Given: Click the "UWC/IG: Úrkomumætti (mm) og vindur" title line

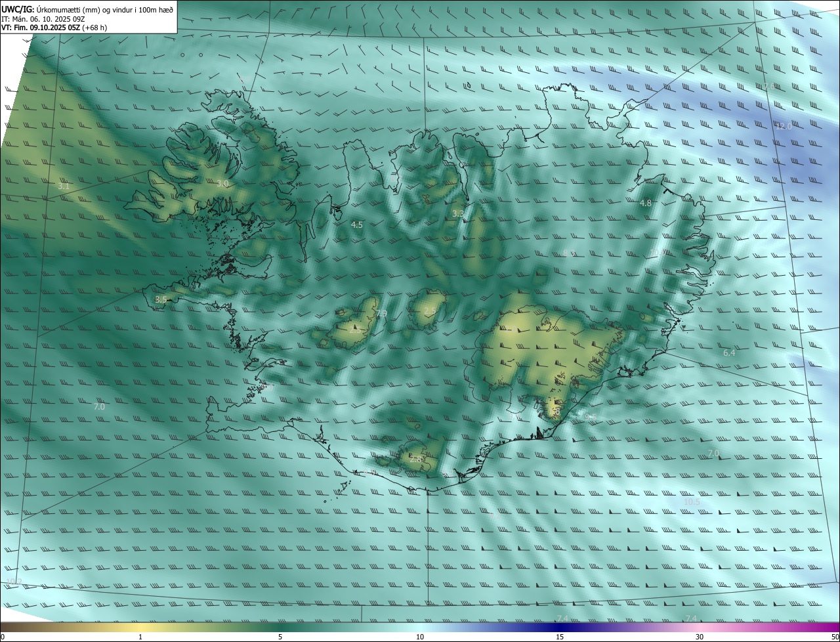Looking at the screenshot, I should [87, 9].
